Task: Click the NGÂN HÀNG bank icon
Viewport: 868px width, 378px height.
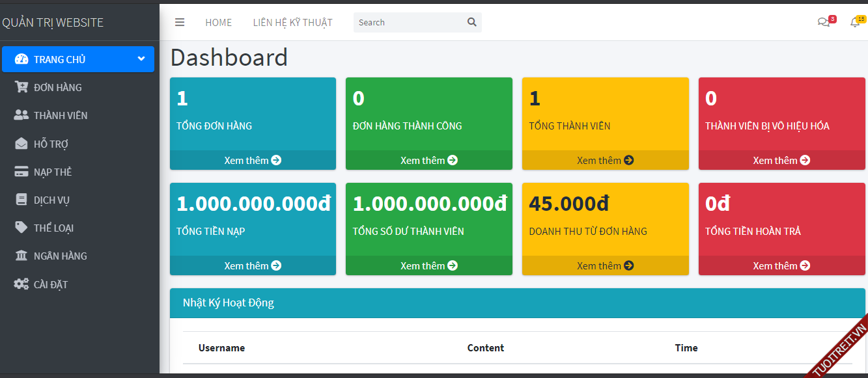Action: pos(21,256)
